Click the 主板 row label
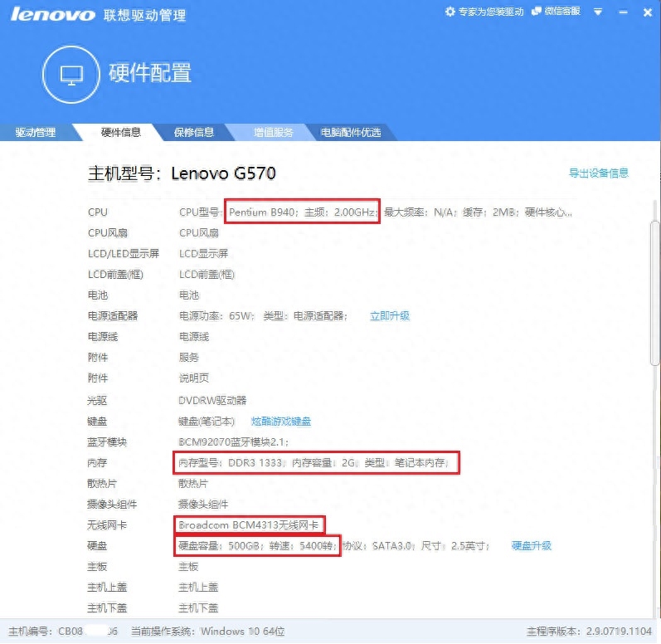 tap(97, 567)
